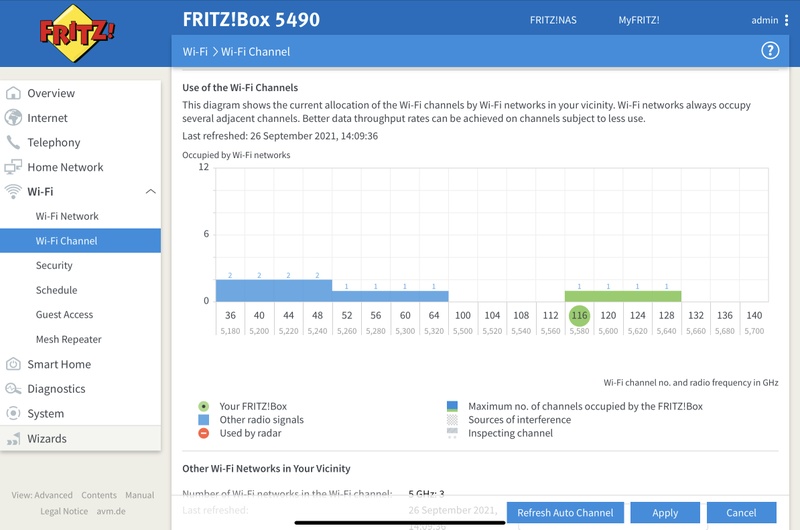Click the green channel 116 marker
This screenshot has width=800, height=530.
(579, 315)
